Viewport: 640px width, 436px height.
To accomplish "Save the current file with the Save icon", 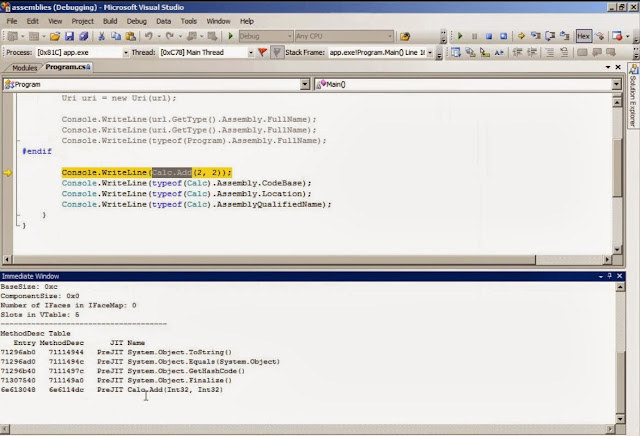I will tap(69, 36).
